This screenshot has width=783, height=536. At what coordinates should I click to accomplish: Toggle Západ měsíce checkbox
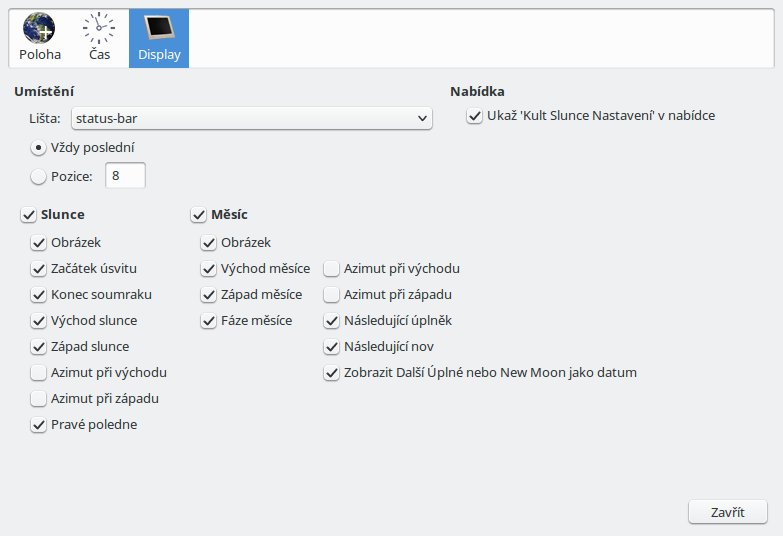point(208,295)
